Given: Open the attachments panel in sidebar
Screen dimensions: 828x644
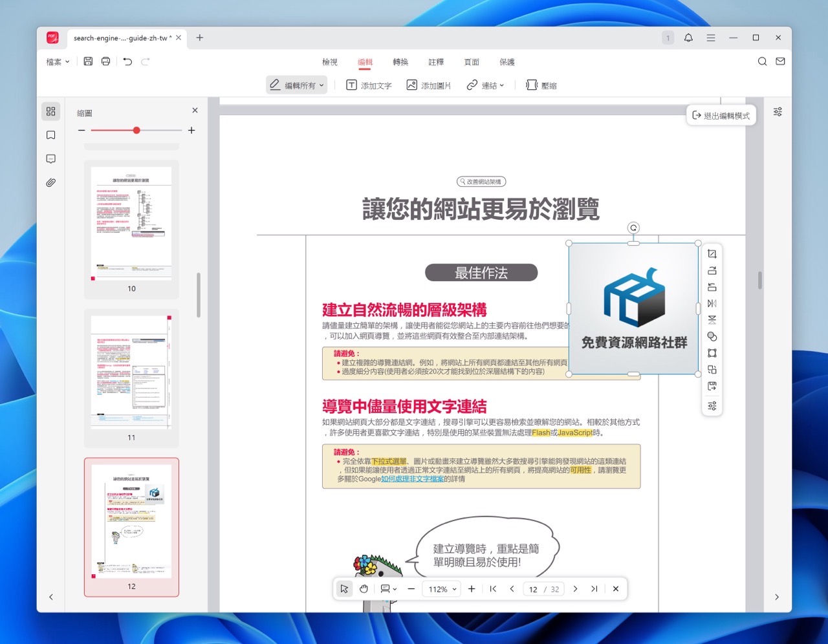Looking at the screenshot, I should pos(51,183).
